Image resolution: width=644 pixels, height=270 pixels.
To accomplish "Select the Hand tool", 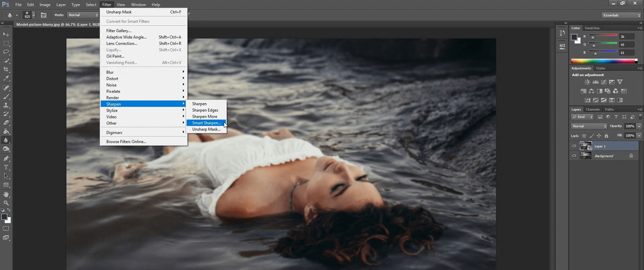I will tap(6, 194).
